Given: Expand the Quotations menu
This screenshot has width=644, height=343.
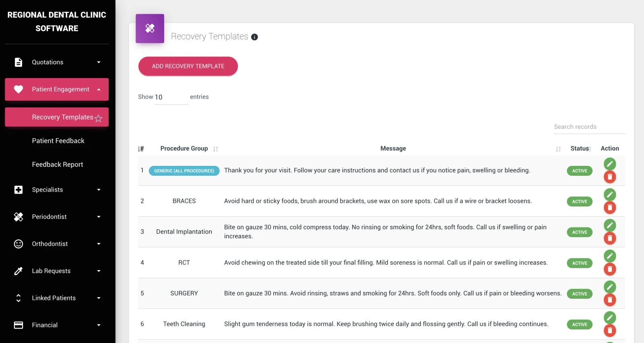Looking at the screenshot, I should pos(57,62).
